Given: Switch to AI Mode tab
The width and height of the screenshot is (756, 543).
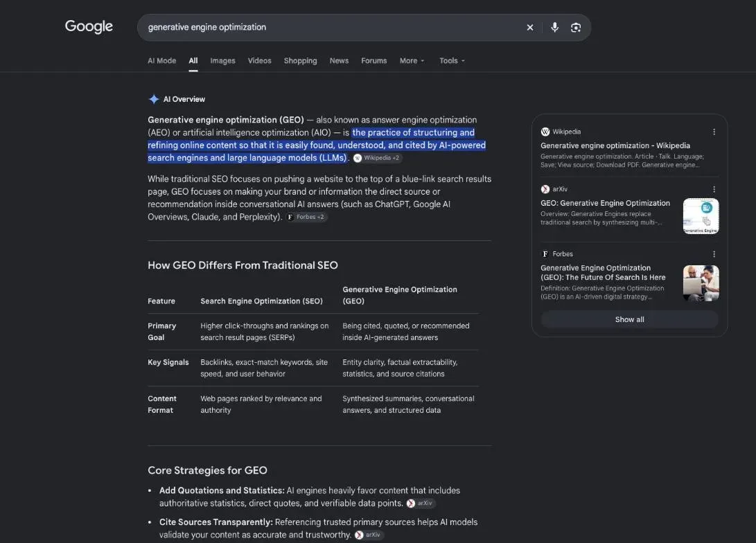Looking at the screenshot, I should (162, 61).
